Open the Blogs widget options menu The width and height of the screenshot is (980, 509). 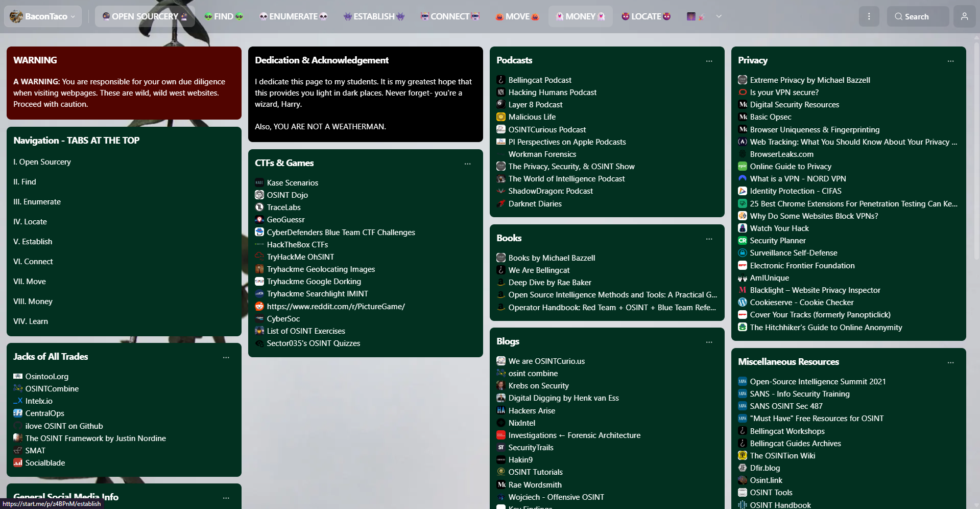click(x=709, y=342)
